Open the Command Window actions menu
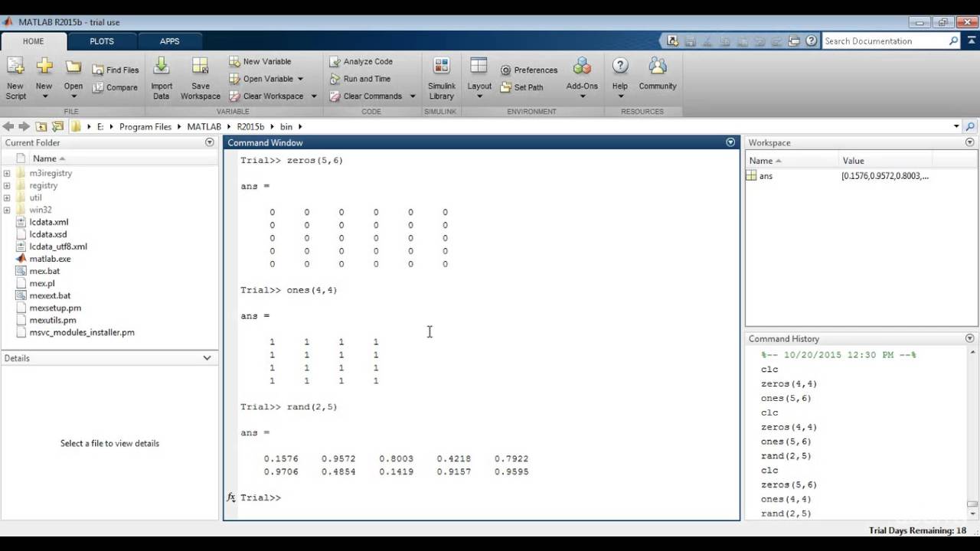This screenshot has height=551, width=980. pos(730,142)
